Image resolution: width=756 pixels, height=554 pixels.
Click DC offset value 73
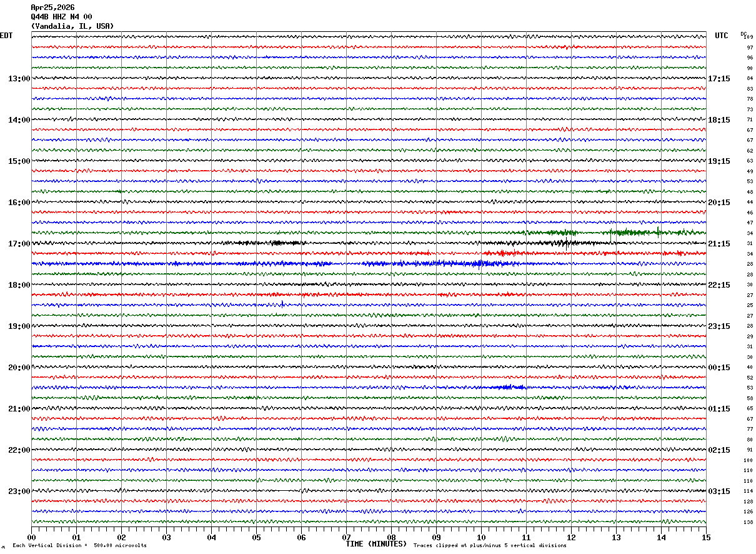click(x=750, y=109)
